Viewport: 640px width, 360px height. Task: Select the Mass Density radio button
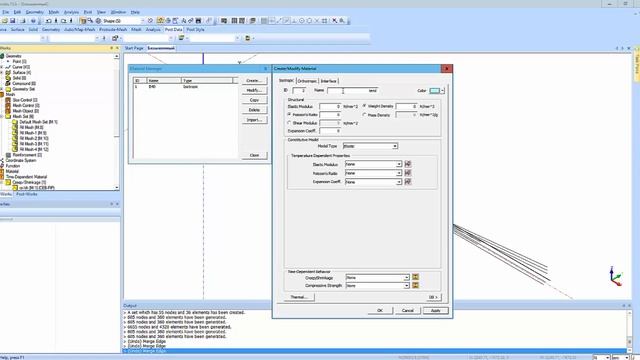[364, 115]
